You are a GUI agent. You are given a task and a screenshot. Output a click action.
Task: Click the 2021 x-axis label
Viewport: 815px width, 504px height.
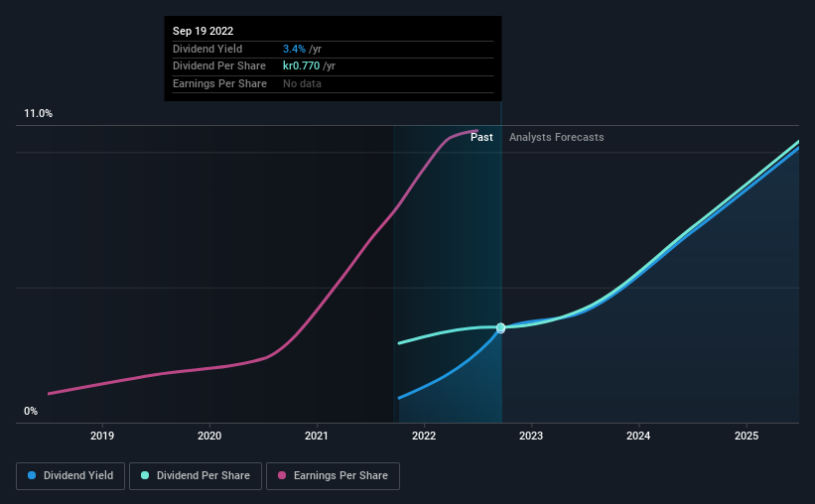click(317, 436)
